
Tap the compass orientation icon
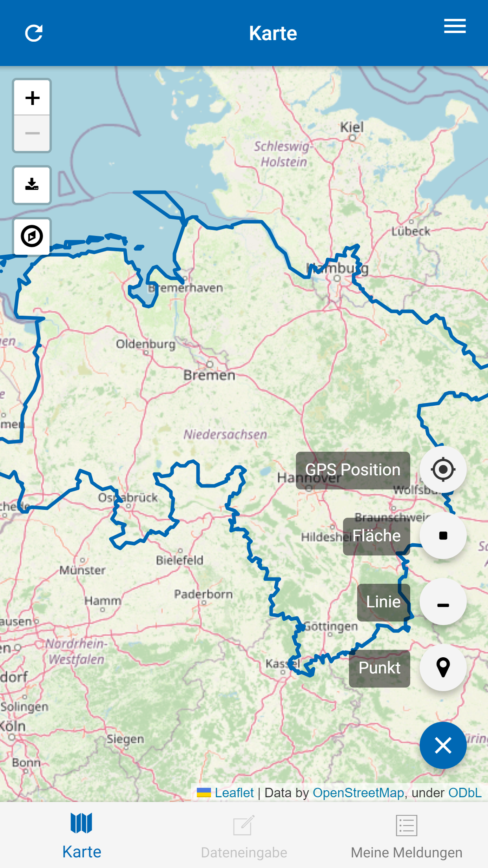coord(32,236)
